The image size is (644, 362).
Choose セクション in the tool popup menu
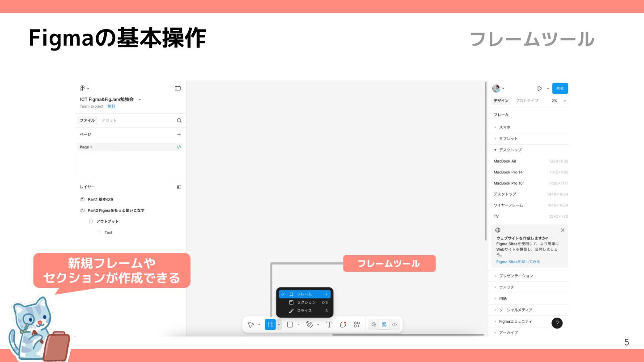tap(305, 303)
